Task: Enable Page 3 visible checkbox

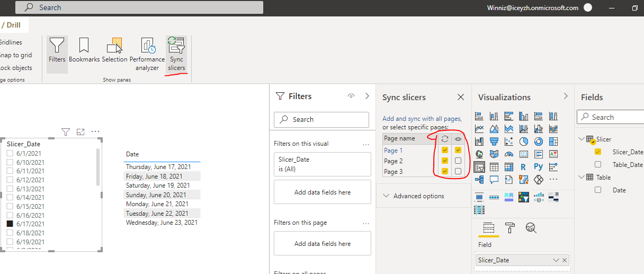Action: click(x=458, y=171)
